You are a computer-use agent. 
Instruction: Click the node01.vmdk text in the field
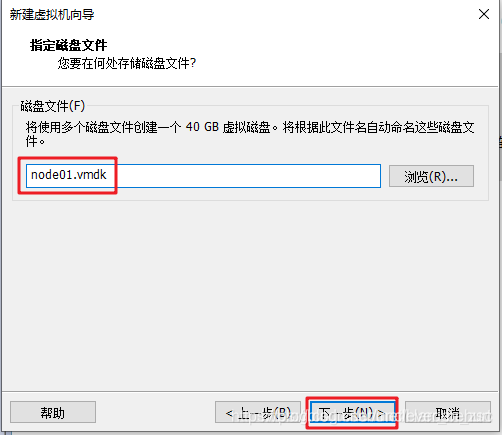[68, 175]
